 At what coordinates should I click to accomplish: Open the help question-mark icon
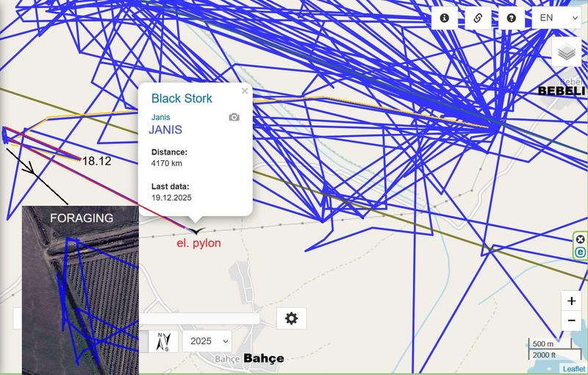(511, 18)
